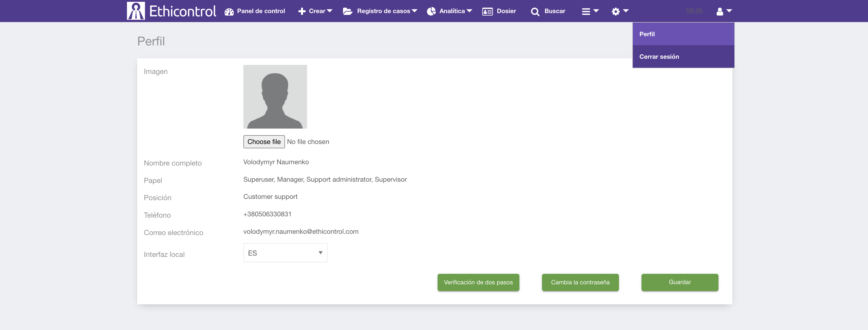Open Verificación de dos pasos
Screen dimensions: 868x330
pyautogui.click(x=478, y=282)
